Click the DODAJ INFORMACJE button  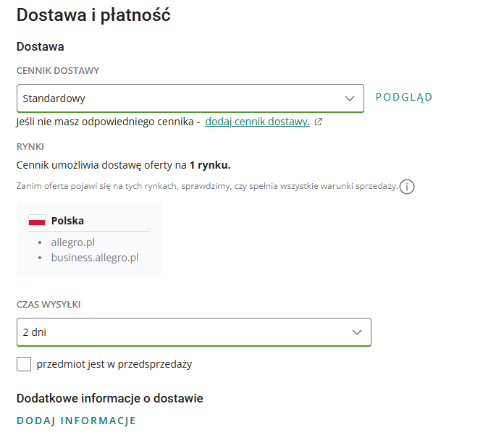click(x=76, y=421)
